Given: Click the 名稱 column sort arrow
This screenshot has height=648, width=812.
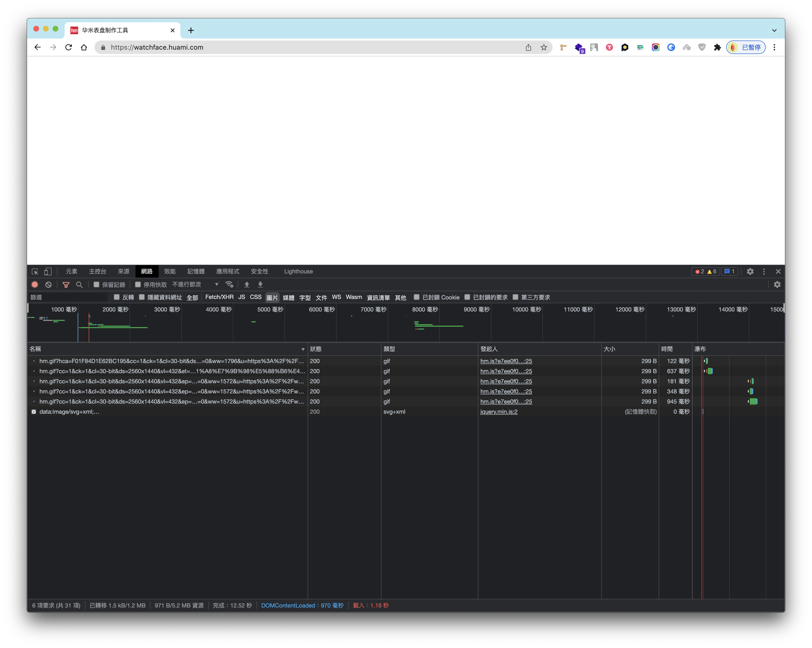Looking at the screenshot, I should point(303,349).
